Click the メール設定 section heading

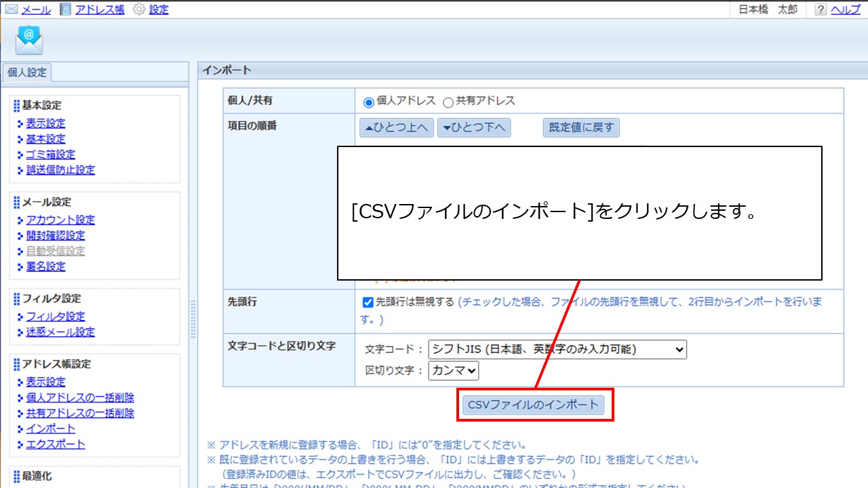pos(47,202)
